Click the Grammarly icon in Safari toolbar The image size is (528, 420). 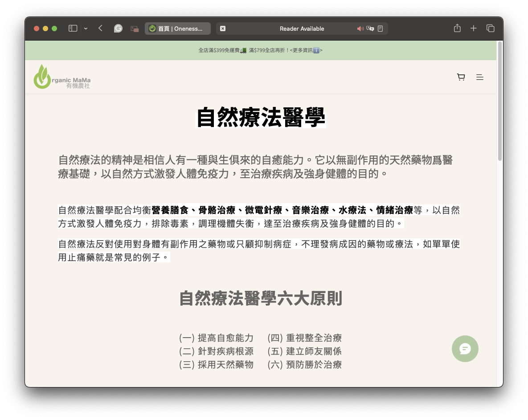(x=118, y=28)
